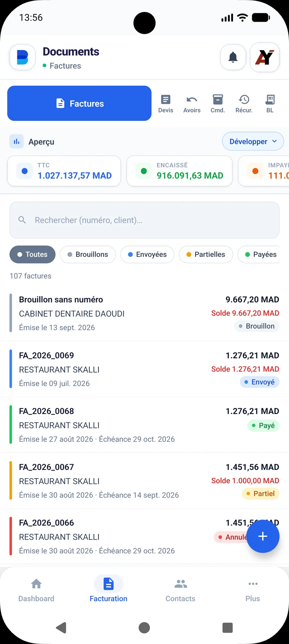
Task: Tap Solde 1.000,00 MAD text
Action: pos(245,481)
